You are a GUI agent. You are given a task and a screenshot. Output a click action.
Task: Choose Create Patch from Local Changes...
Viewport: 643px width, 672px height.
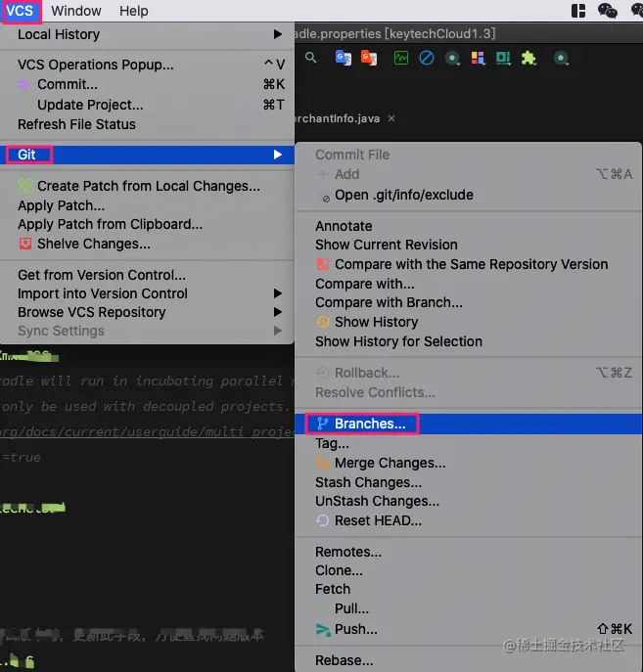[x=147, y=186]
